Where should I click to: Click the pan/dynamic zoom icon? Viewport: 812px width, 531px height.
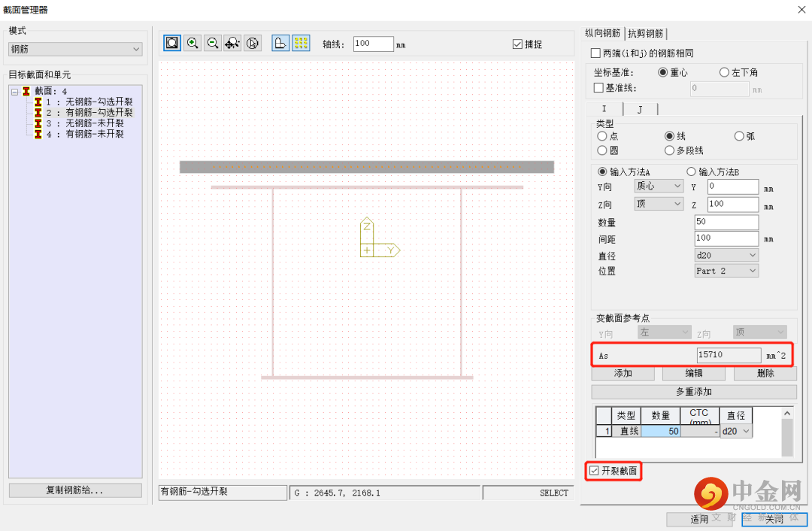(232, 43)
